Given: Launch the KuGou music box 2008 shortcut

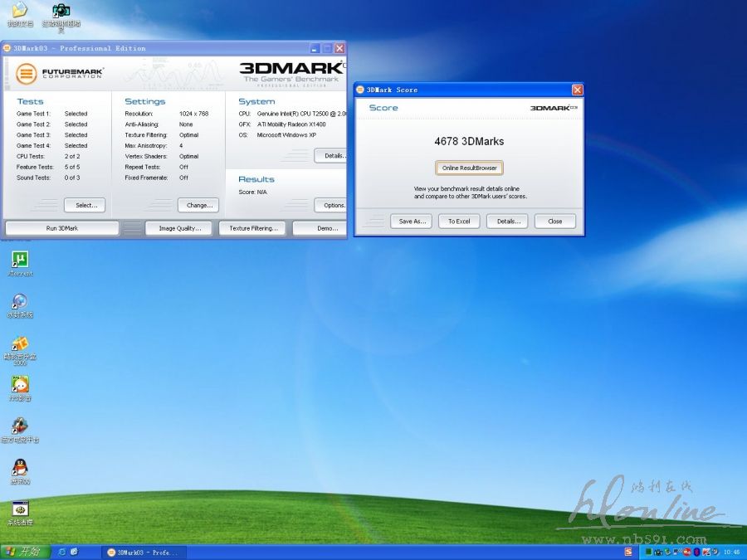Looking at the screenshot, I should 20,343.
